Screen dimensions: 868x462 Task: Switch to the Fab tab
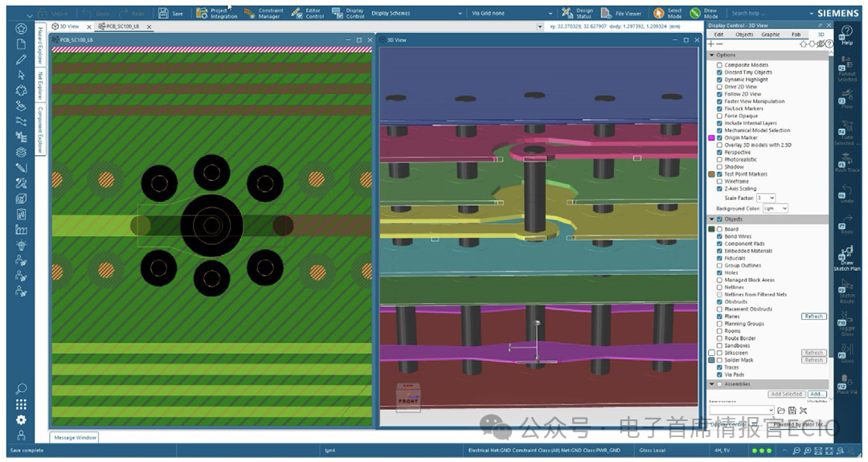tap(796, 35)
